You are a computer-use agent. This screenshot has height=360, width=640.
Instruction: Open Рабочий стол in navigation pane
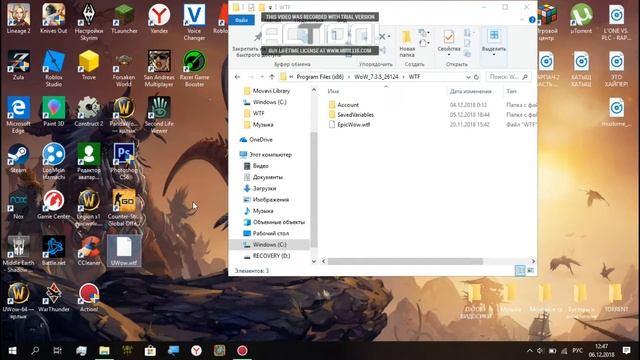click(x=270, y=233)
